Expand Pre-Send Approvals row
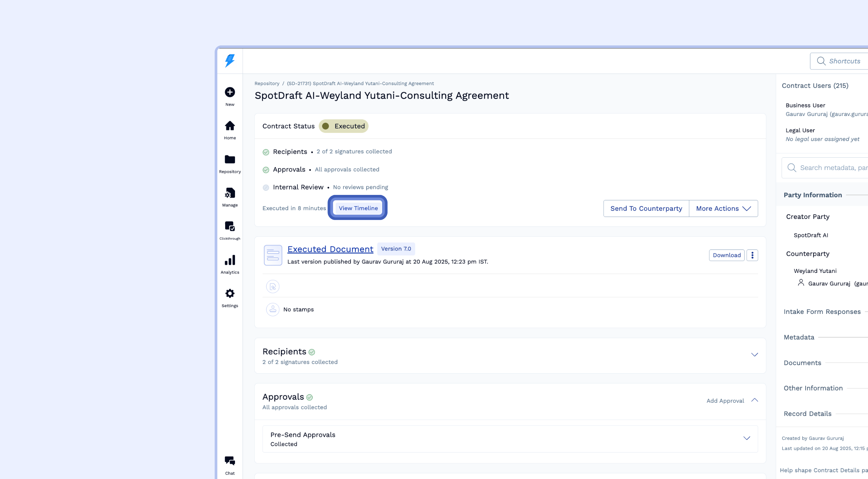The image size is (868, 479). [747, 438]
